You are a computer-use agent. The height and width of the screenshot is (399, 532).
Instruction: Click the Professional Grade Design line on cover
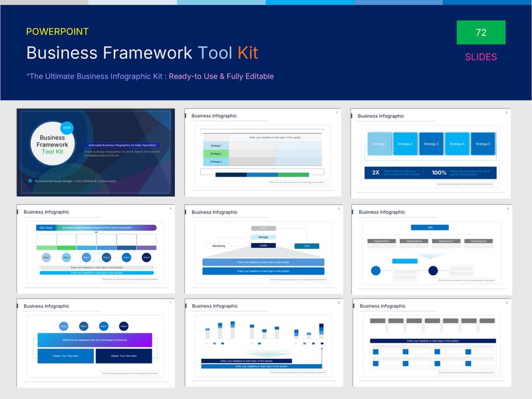click(75, 181)
